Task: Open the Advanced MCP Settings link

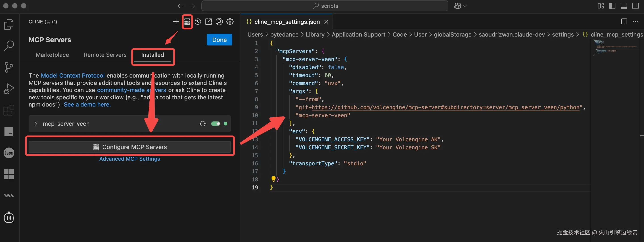Action: tap(130, 159)
